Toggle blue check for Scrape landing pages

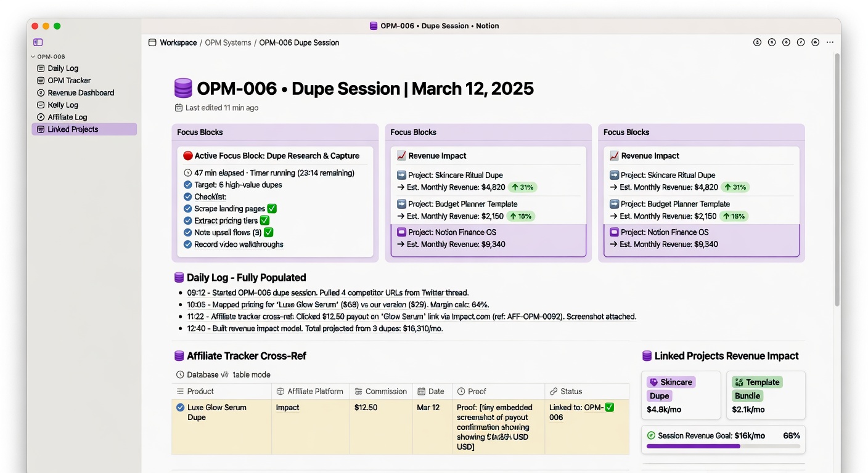pyautogui.click(x=188, y=209)
